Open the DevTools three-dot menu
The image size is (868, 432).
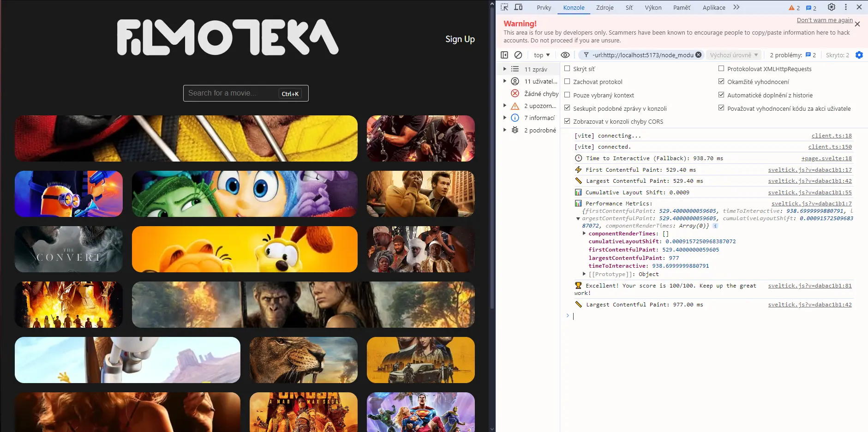(846, 7)
